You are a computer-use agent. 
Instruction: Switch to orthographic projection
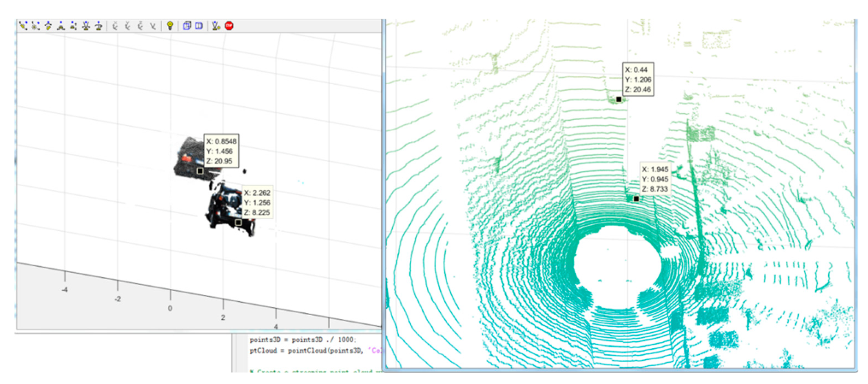pyautogui.click(x=186, y=26)
